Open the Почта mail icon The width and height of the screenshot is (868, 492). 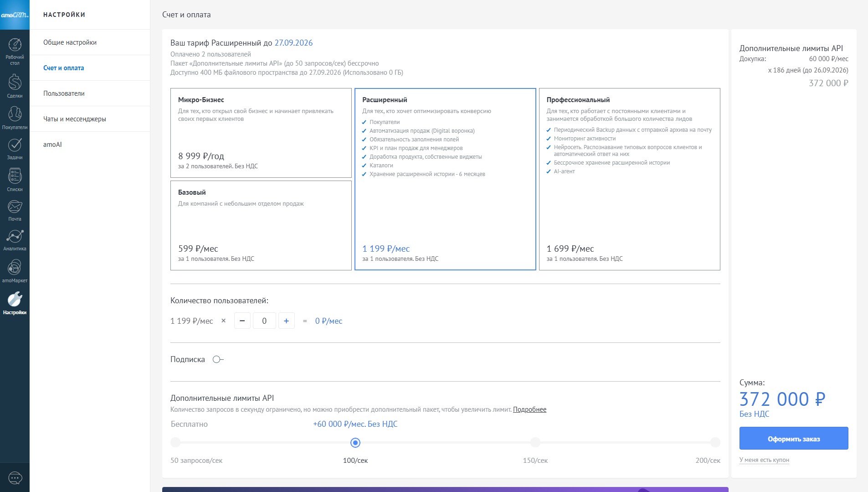tap(15, 210)
